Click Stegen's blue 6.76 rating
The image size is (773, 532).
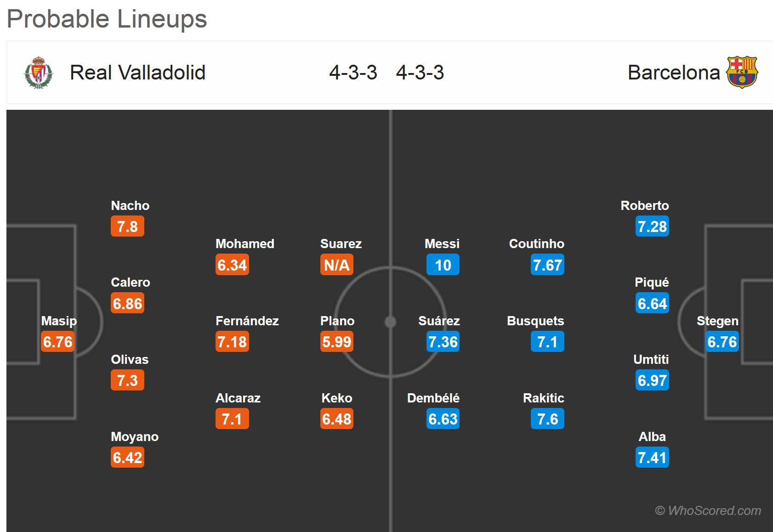coord(722,342)
